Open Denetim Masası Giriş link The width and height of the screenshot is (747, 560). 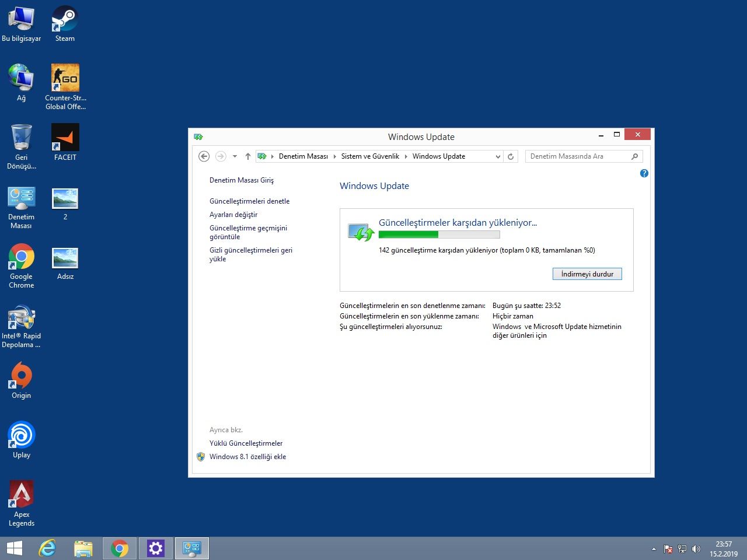coord(242,180)
